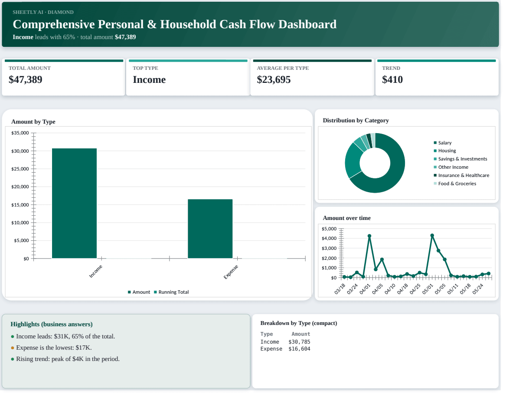Click the $30,785 Income amount cell
Screen dimensions: 532x400
299,342
